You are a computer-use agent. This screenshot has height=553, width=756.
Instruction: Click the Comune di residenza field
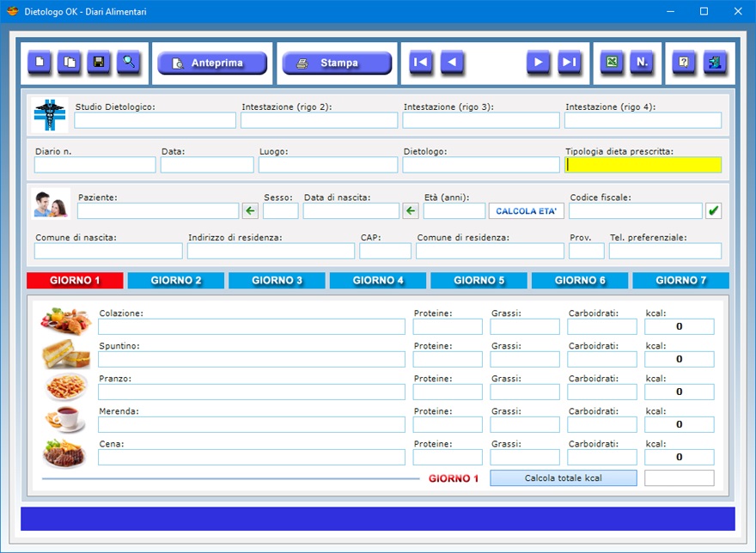[490, 252]
